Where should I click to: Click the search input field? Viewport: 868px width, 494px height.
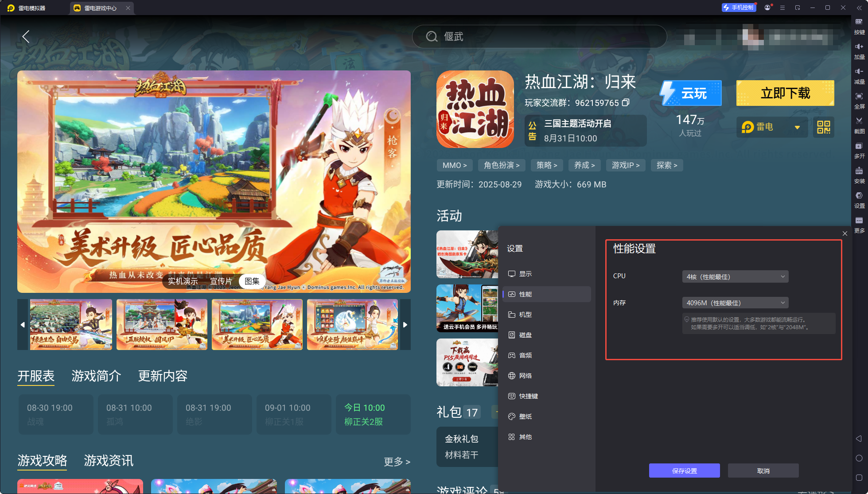539,36
